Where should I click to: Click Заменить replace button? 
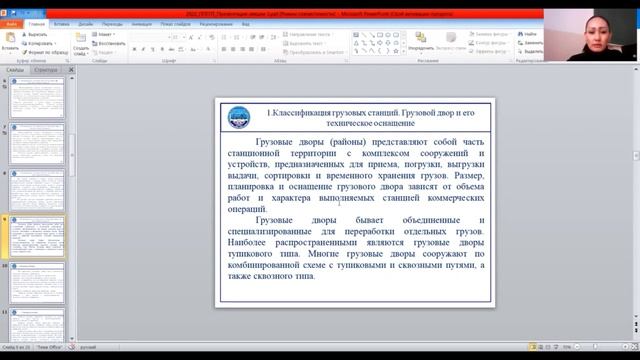(530, 42)
